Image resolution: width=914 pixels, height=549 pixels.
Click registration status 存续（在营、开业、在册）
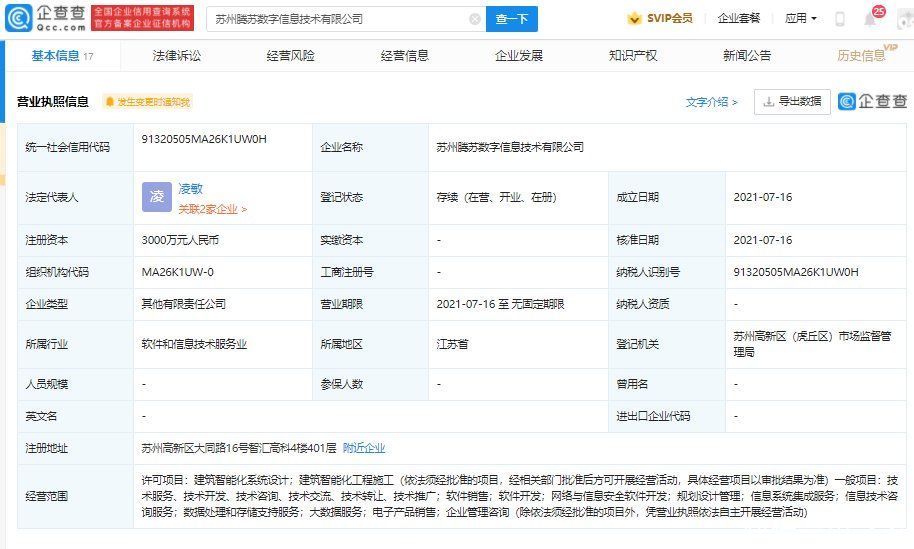click(497, 198)
